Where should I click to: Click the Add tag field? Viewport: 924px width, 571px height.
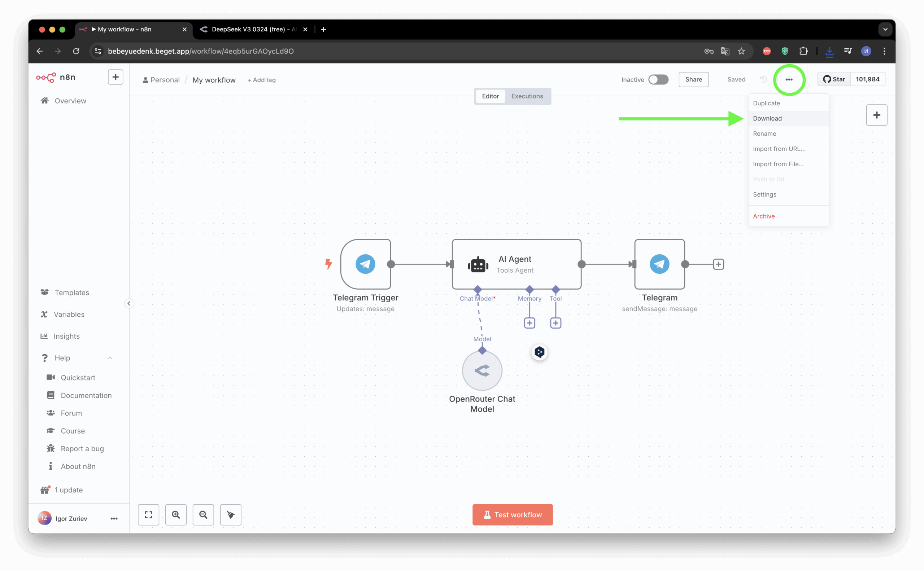[262, 80]
